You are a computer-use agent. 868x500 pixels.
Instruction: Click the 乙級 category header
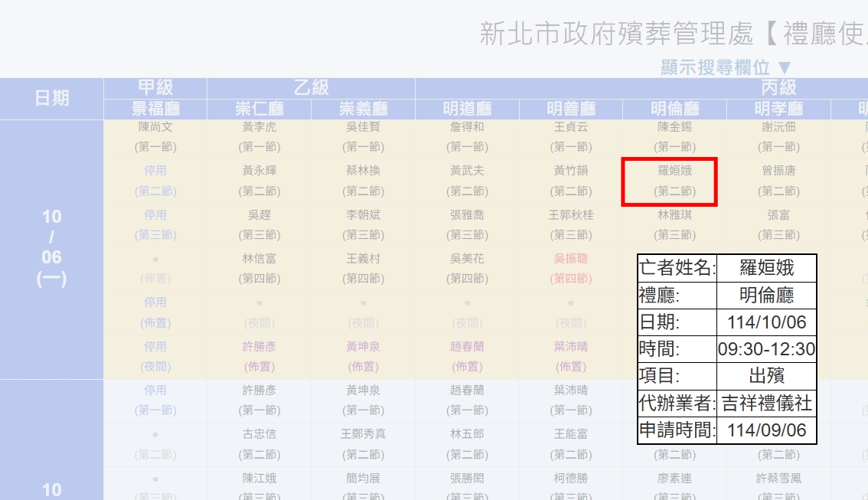click(311, 87)
